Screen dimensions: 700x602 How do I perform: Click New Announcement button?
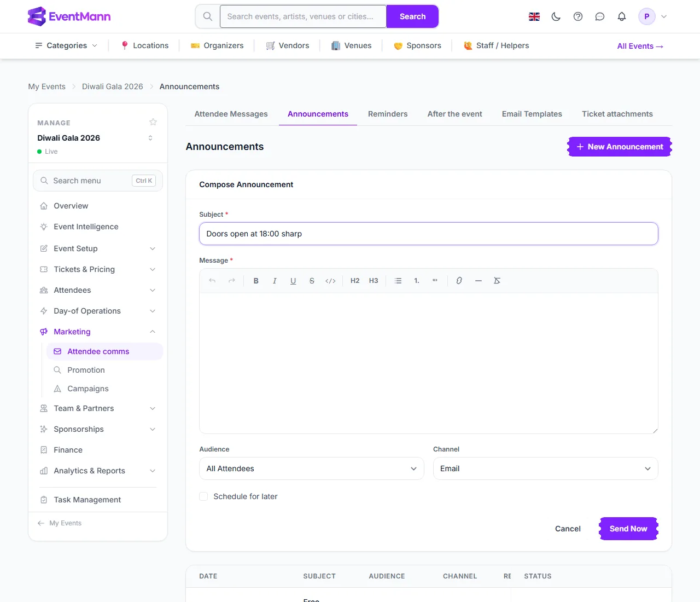[620, 147]
